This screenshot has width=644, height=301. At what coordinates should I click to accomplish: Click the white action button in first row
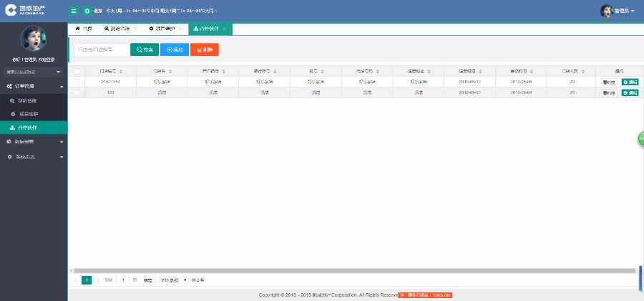pyautogui.click(x=609, y=82)
